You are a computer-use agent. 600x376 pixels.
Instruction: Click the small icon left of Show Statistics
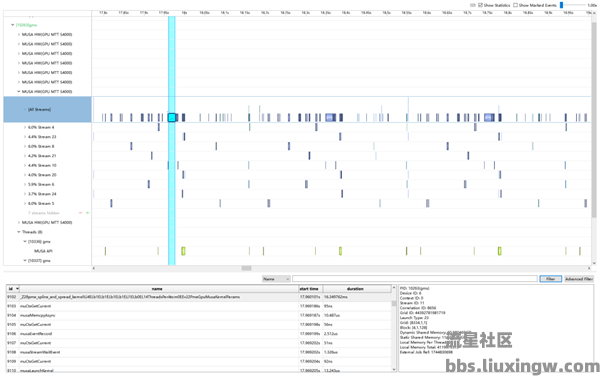pyautogui.click(x=473, y=5)
